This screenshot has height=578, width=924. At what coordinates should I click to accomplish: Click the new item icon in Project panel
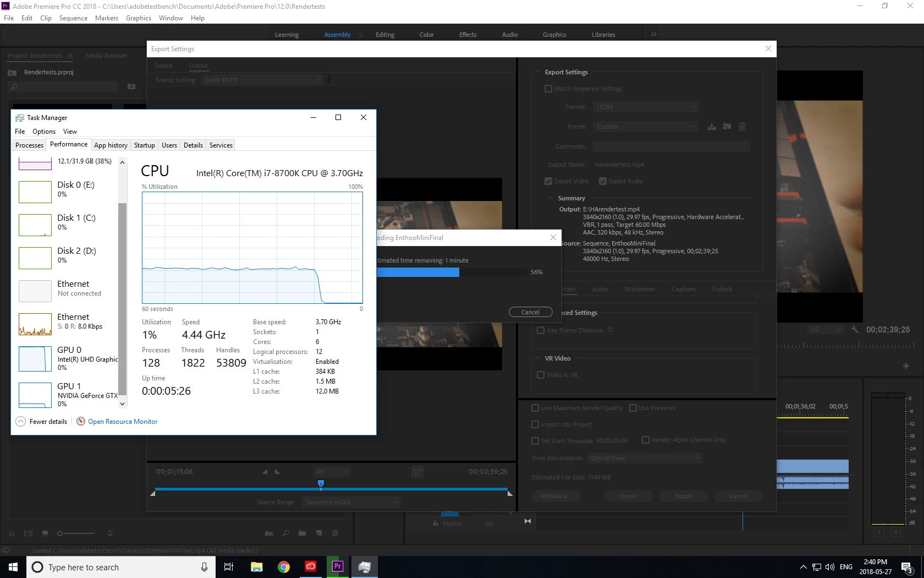pos(319,533)
